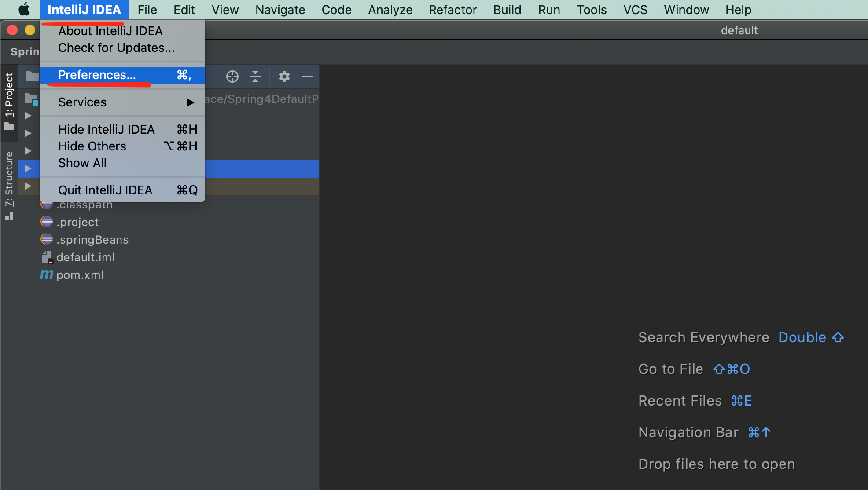Viewport: 868px width, 490px height.
Task: Click the Collapse All icon in Project toolbar
Action: (255, 77)
